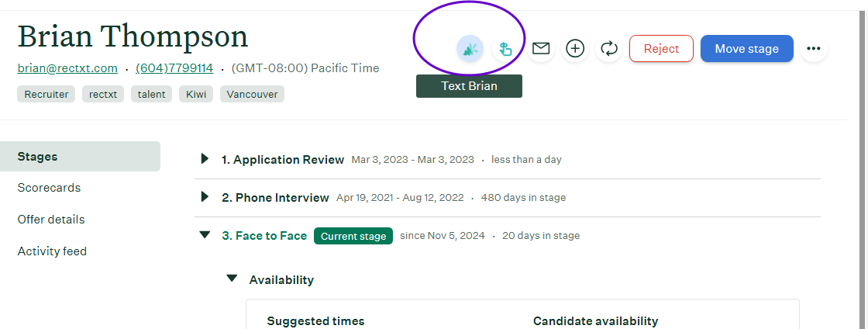The height and width of the screenshot is (329, 868).
Task: Click the circular arrows transfer icon
Action: pyautogui.click(x=609, y=49)
